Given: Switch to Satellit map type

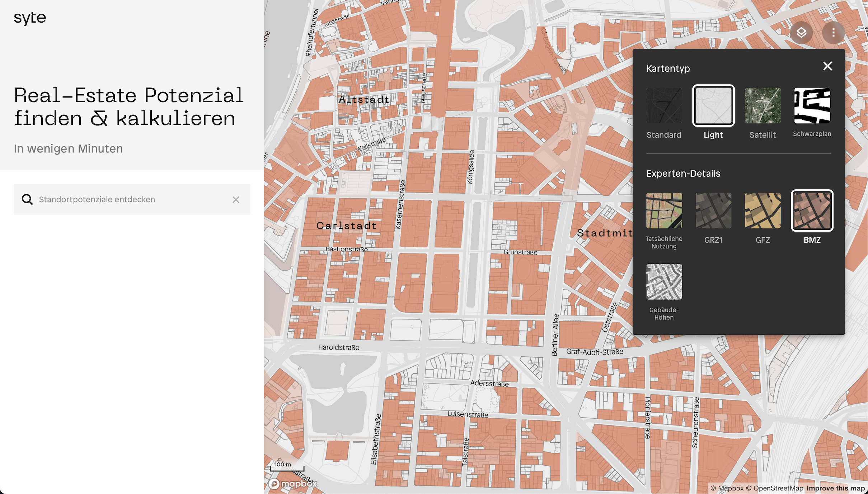Looking at the screenshot, I should tap(763, 106).
